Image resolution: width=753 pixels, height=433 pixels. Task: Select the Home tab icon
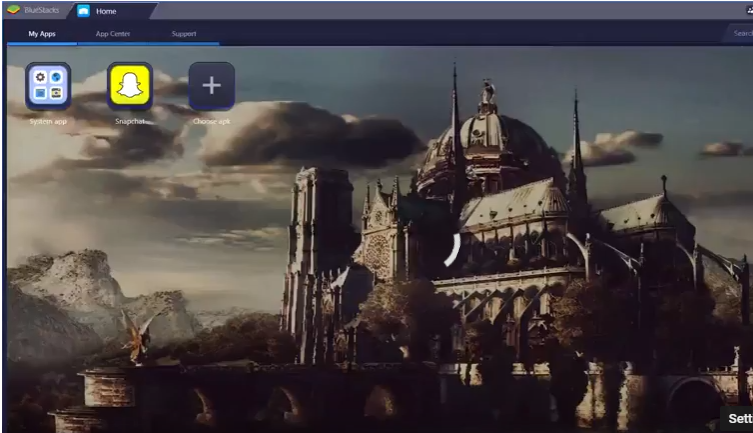tap(84, 11)
